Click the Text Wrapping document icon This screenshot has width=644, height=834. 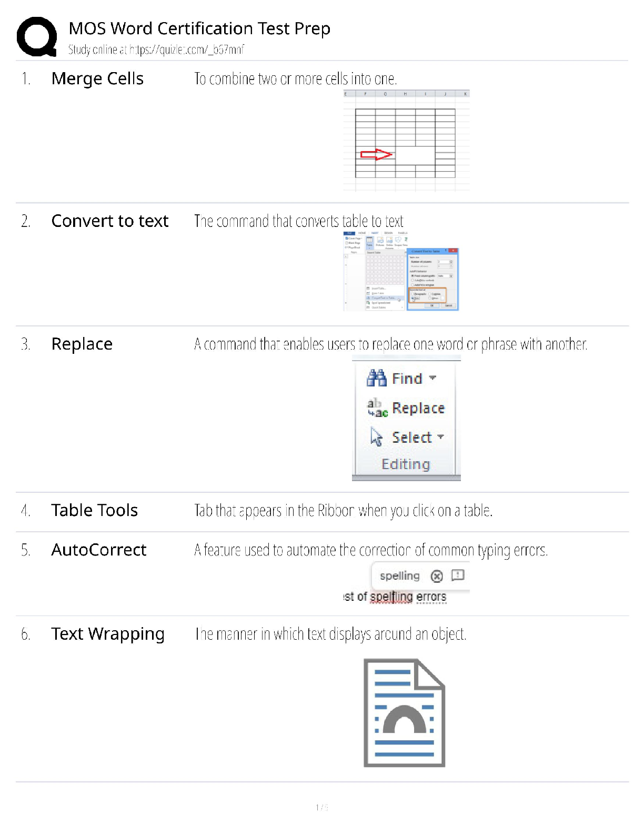[404, 713]
